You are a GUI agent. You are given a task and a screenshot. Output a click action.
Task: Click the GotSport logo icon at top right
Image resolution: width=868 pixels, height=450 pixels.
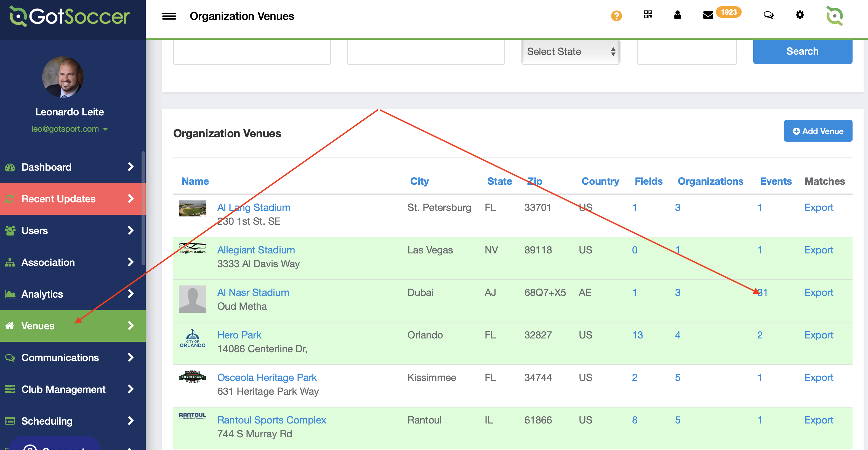pos(835,16)
